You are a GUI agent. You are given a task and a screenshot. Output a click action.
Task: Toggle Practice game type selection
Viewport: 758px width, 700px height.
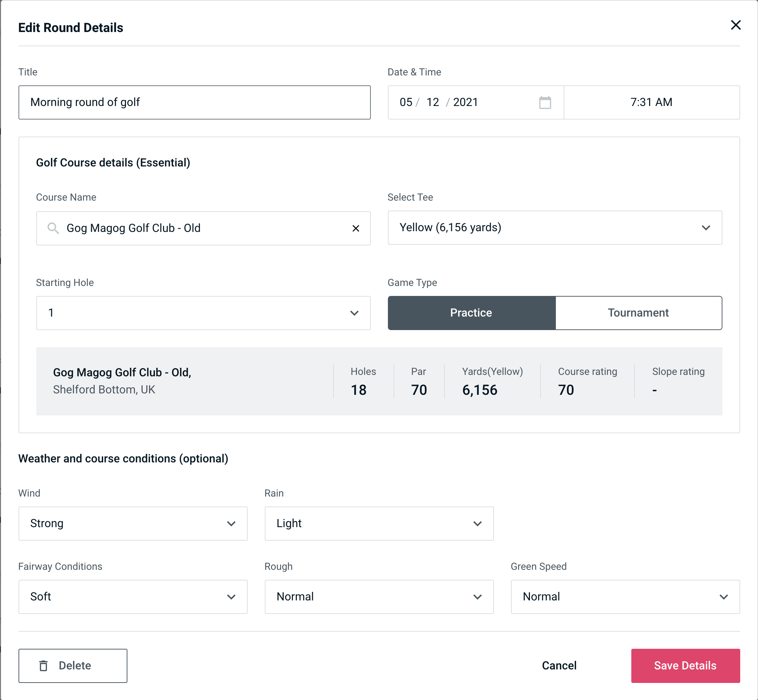pos(471,313)
